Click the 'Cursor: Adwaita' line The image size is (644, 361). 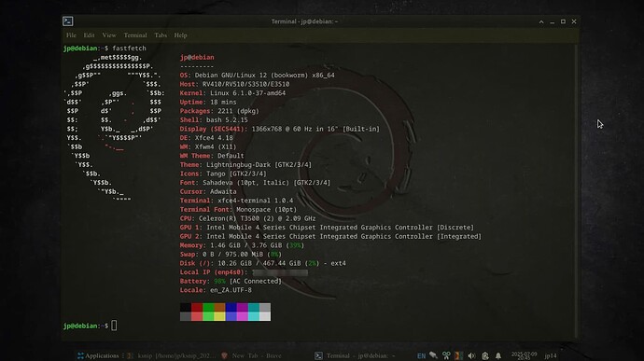tap(208, 192)
